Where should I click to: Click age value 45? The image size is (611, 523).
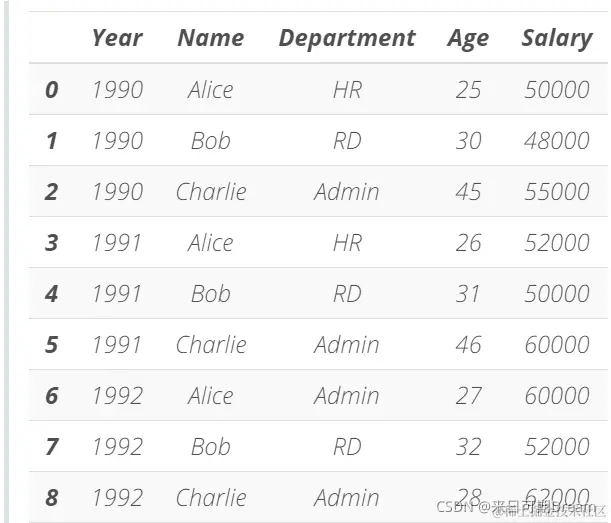pos(468,192)
